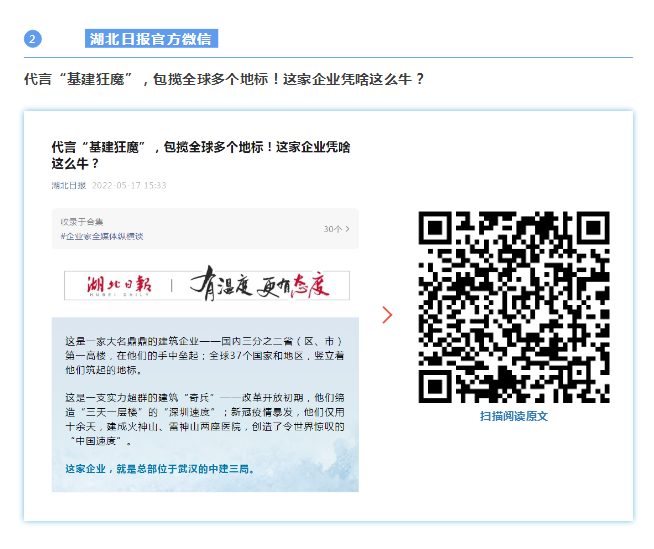Open the headline 代言"基建狂魔" link
Image resolution: width=654 pixels, height=549 pixels.
224,79
